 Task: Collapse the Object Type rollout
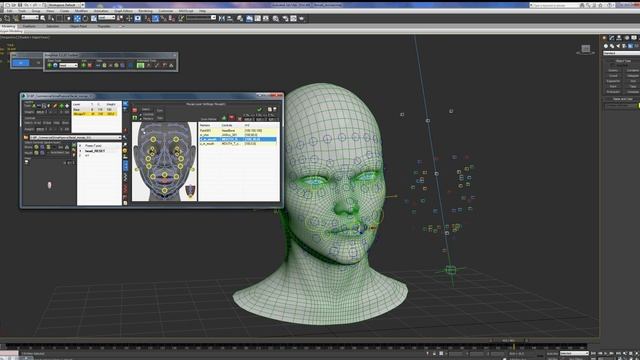pos(623,61)
